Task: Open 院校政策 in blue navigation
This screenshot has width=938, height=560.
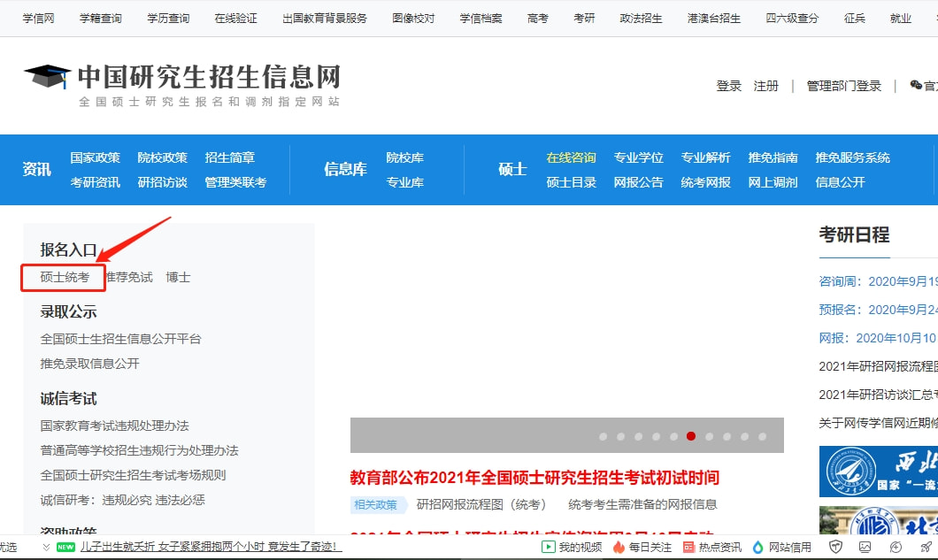Action: [x=163, y=157]
